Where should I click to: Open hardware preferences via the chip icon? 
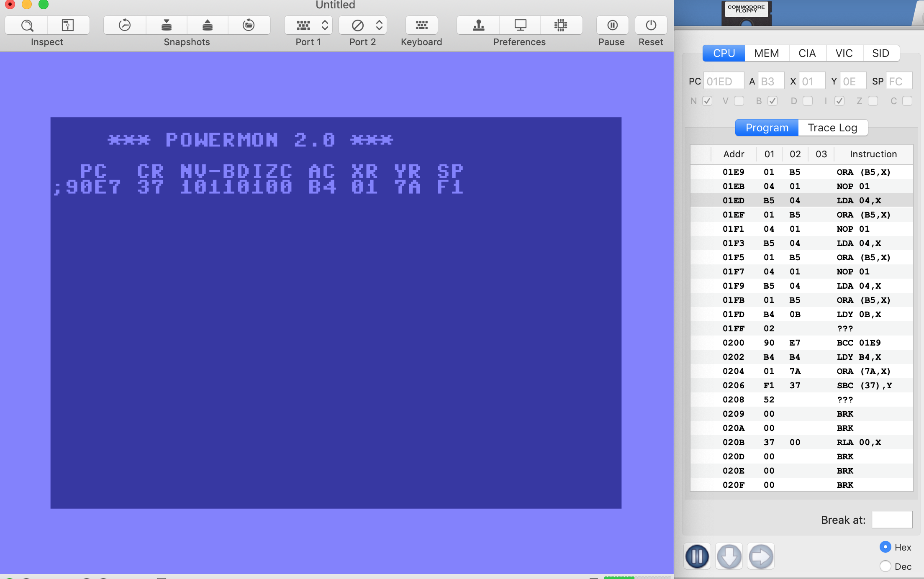(x=561, y=25)
